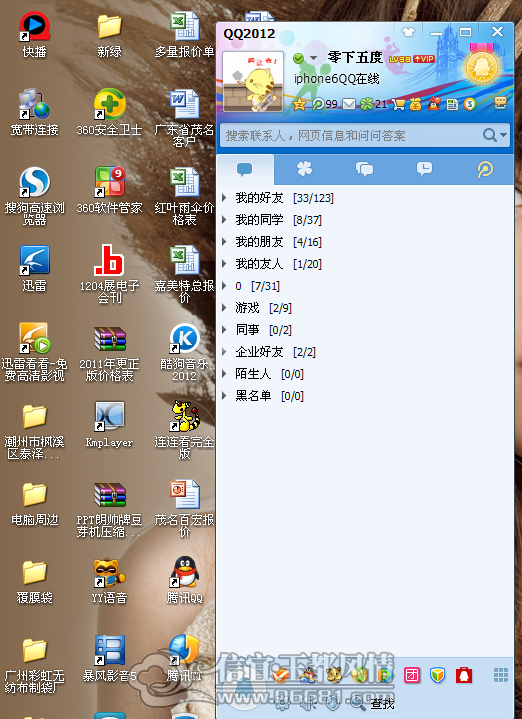Switch to the contacts chat-bubble tab
The height and width of the screenshot is (719, 522).
[245, 170]
